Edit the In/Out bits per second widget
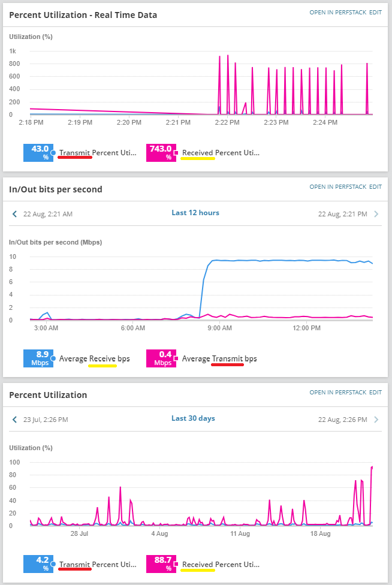Screen dimensions: 392x585 tap(375, 187)
